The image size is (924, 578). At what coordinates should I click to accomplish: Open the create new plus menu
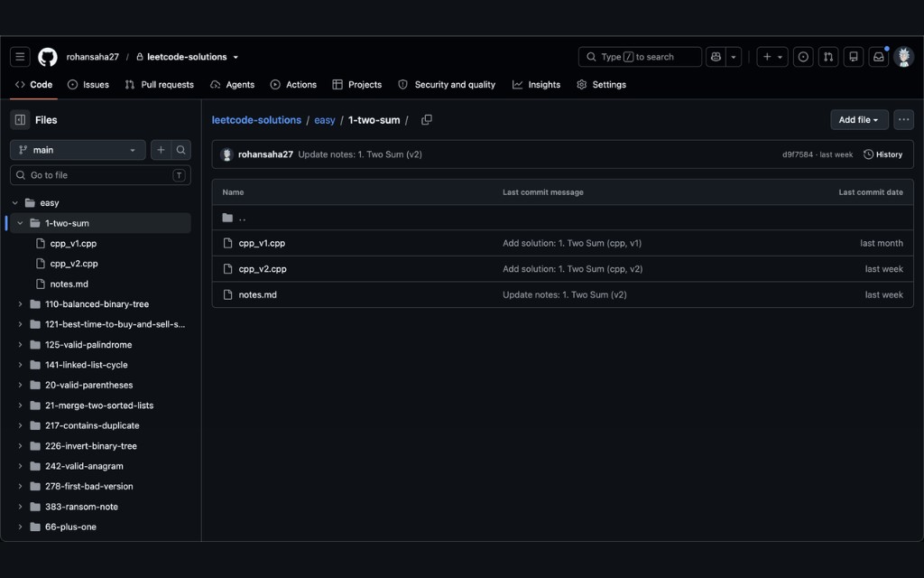coord(772,57)
